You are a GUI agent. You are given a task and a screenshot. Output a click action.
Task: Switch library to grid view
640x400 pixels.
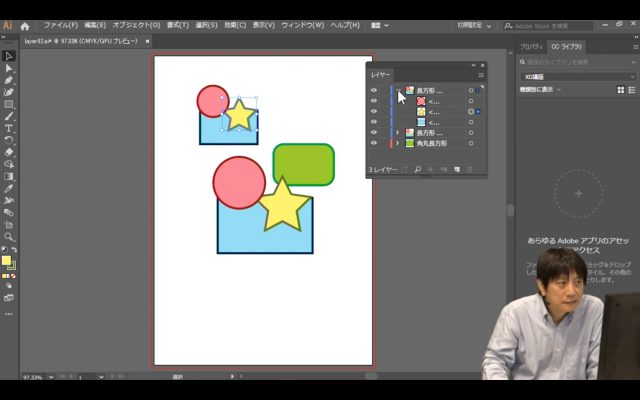(620, 90)
